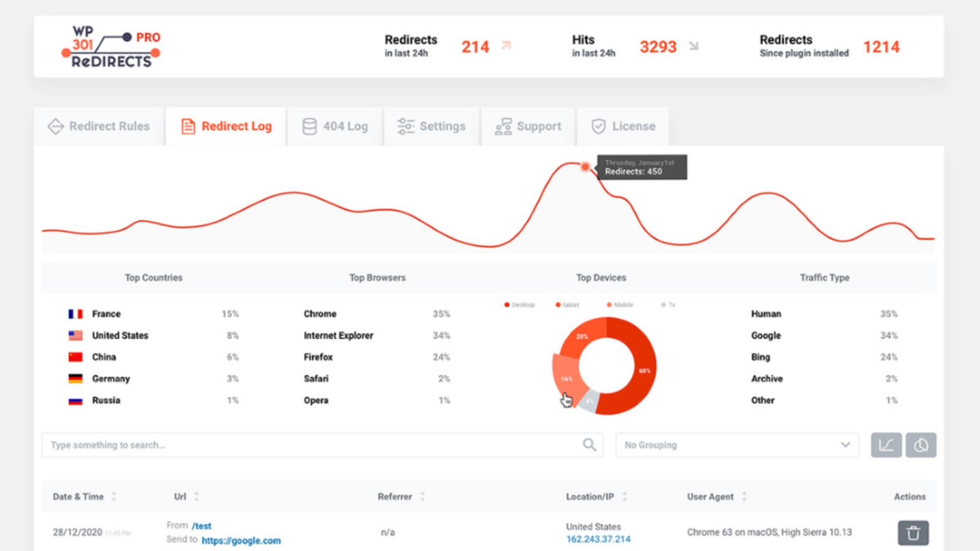Open the https://google.com link

click(241, 541)
